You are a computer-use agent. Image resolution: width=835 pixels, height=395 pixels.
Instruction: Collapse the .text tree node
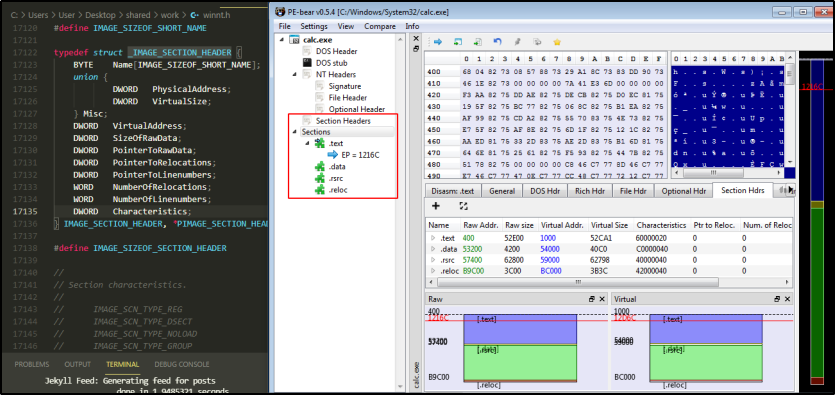click(307, 143)
